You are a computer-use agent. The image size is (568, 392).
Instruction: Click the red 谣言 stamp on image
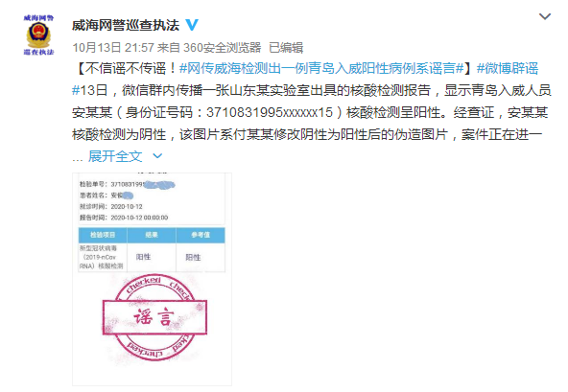click(x=154, y=317)
